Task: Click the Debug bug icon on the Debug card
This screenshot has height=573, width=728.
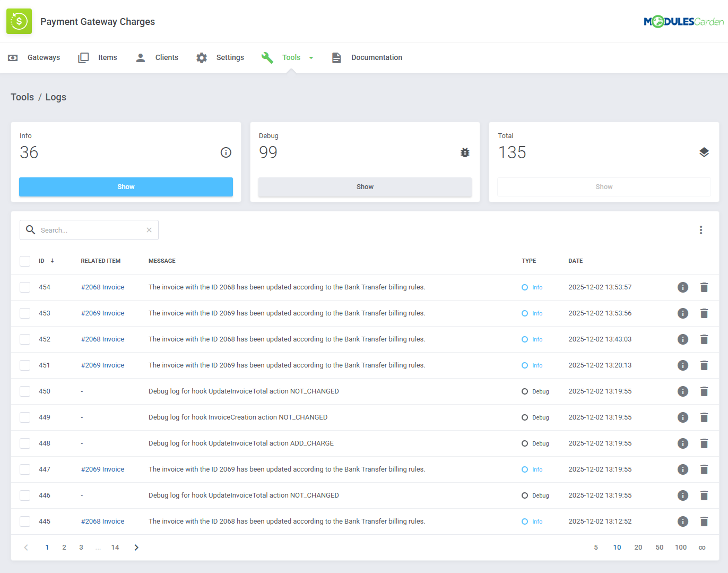Action: [x=465, y=152]
